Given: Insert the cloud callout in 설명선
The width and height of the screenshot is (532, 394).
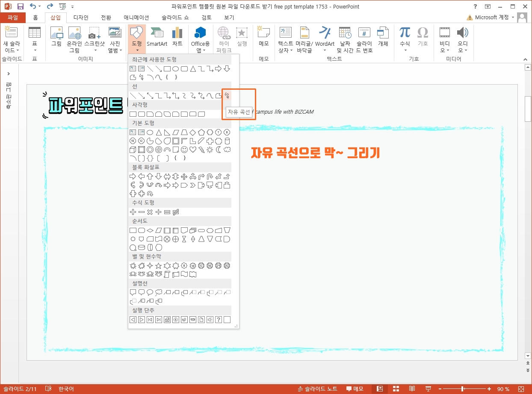Looking at the screenshot, I should click(x=159, y=293).
